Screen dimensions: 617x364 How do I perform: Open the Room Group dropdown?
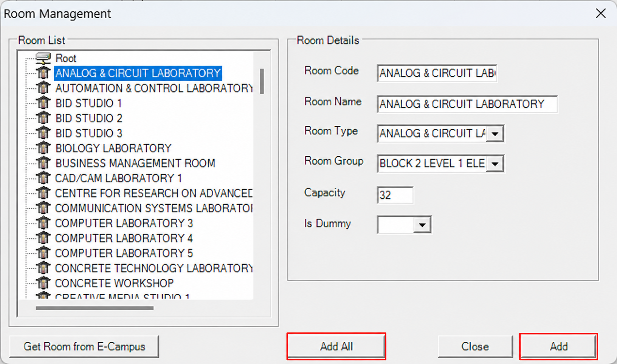tap(495, 164)
